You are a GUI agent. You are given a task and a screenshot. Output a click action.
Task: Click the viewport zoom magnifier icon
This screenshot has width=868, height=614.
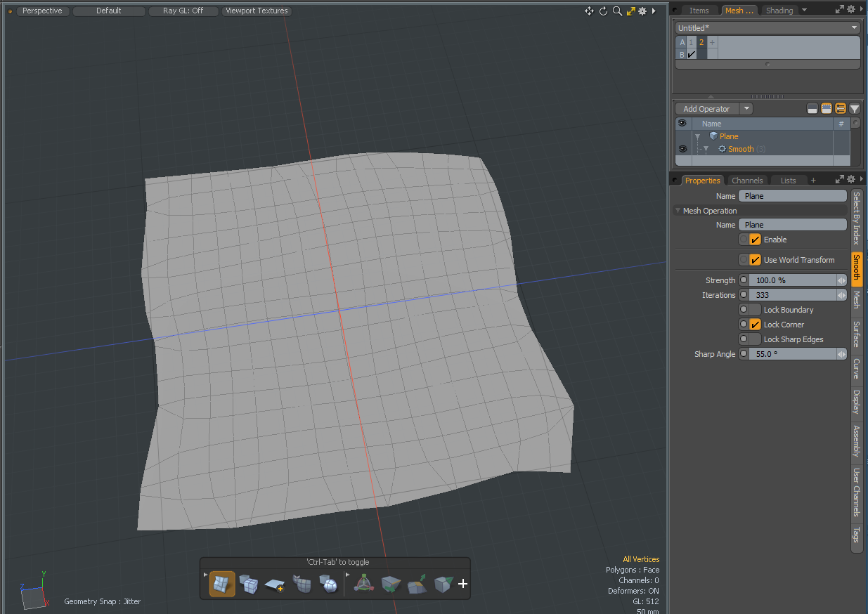[617, 11]
